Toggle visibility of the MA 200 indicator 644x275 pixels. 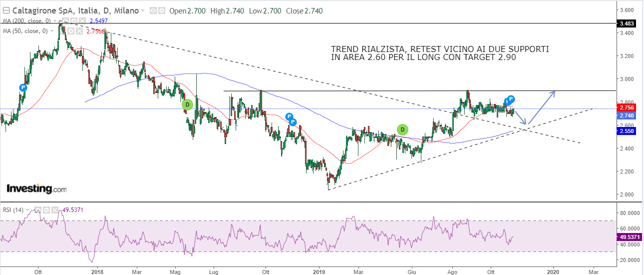tap(65, 21)
